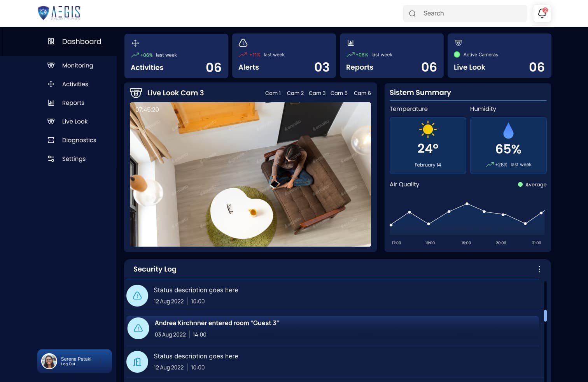Screen dimensions: 588x382
Task: Switch to Cam 6 feed
Action: point(362,93)
